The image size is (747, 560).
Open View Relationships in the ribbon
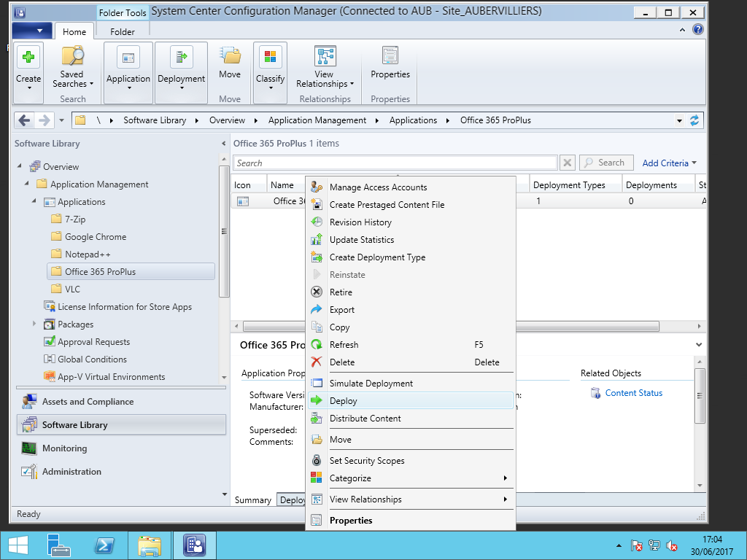pos(325,67)
